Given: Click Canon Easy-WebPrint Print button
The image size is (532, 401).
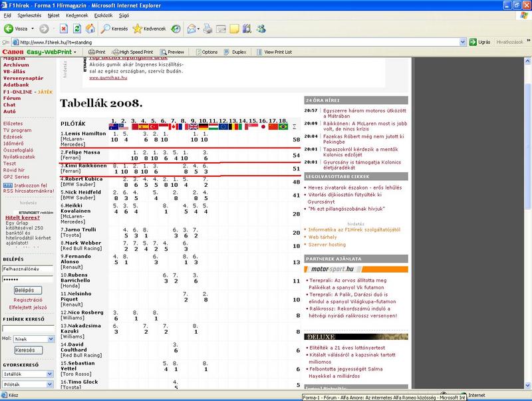Looking at the screenshot, I should coord(96,52).
